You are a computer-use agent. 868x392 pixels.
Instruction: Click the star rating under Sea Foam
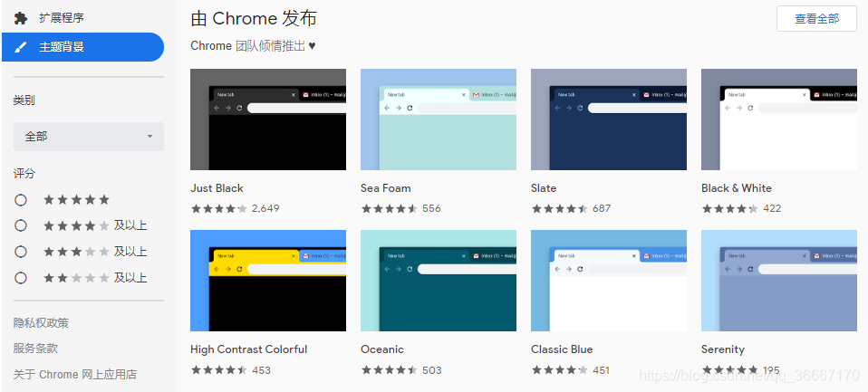(x=390, y=208)
